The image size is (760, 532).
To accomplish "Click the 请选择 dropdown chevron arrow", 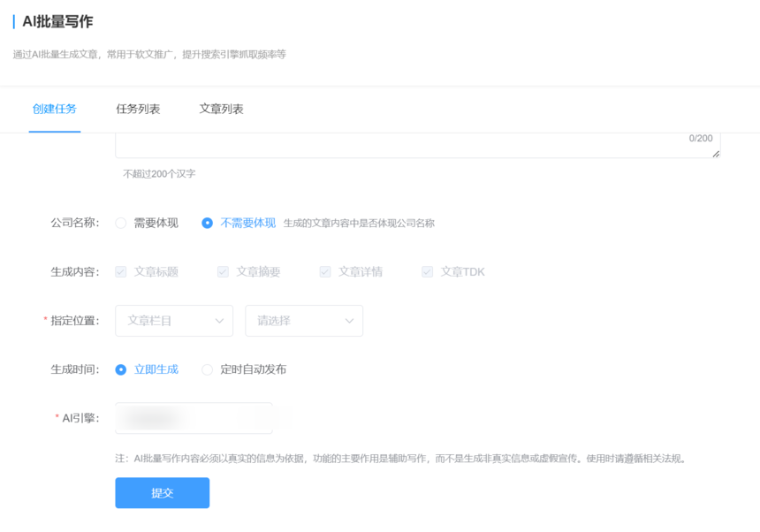I will pyautogui.click(x=349, y=321).
